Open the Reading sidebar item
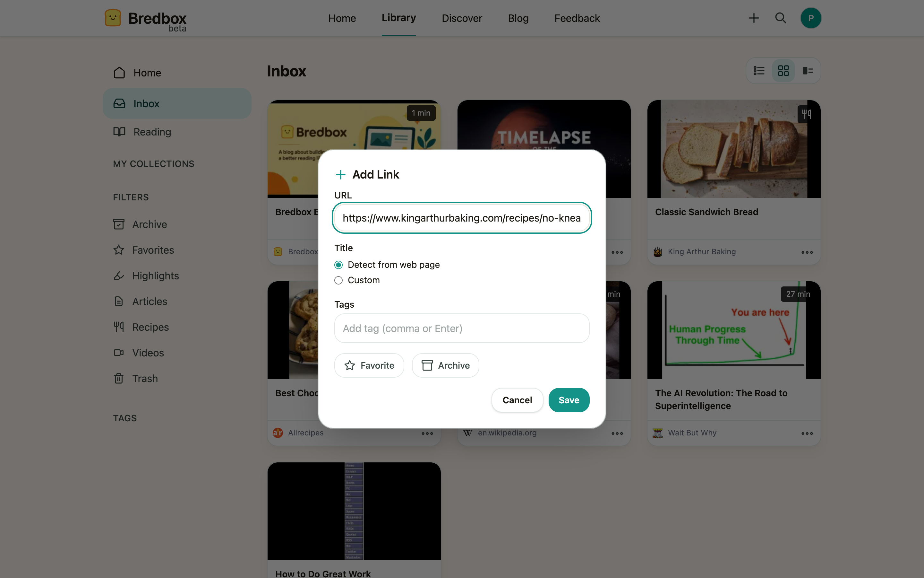Viewport: 924px width, 578px height. [x=177, y=132]
